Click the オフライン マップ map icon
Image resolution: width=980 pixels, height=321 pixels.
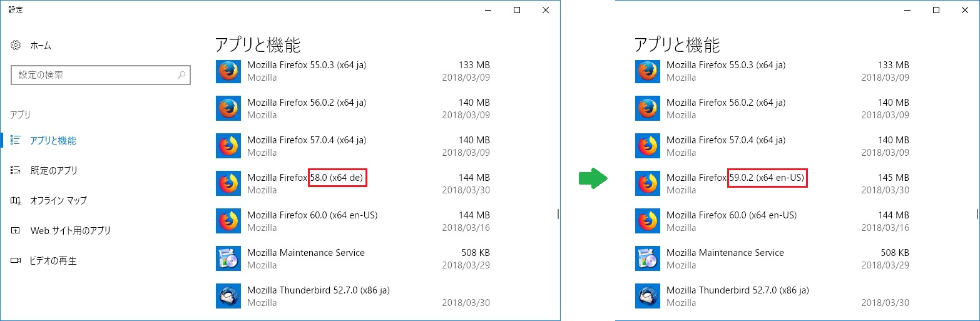(x=16, y=200)
